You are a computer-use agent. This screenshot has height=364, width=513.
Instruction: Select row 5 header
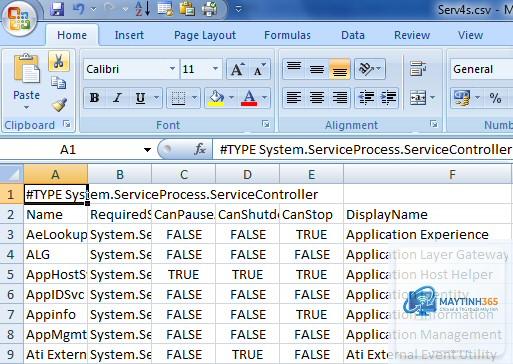tap(11, 274)
